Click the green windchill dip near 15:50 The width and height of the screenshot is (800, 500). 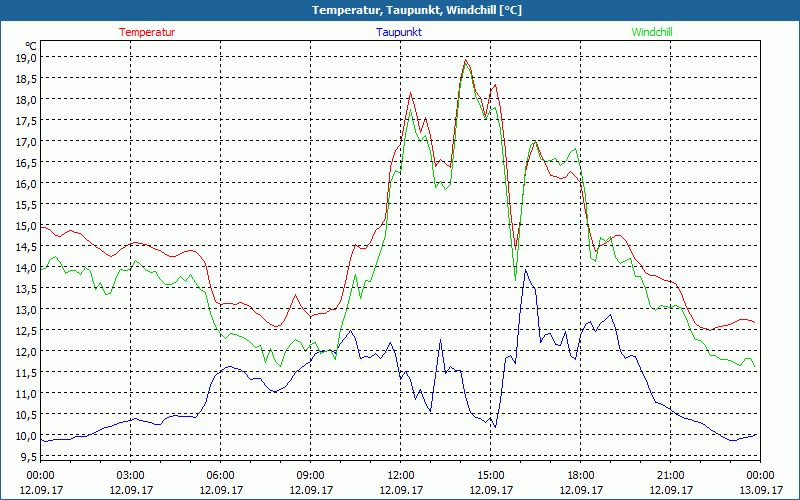[515, 280]
